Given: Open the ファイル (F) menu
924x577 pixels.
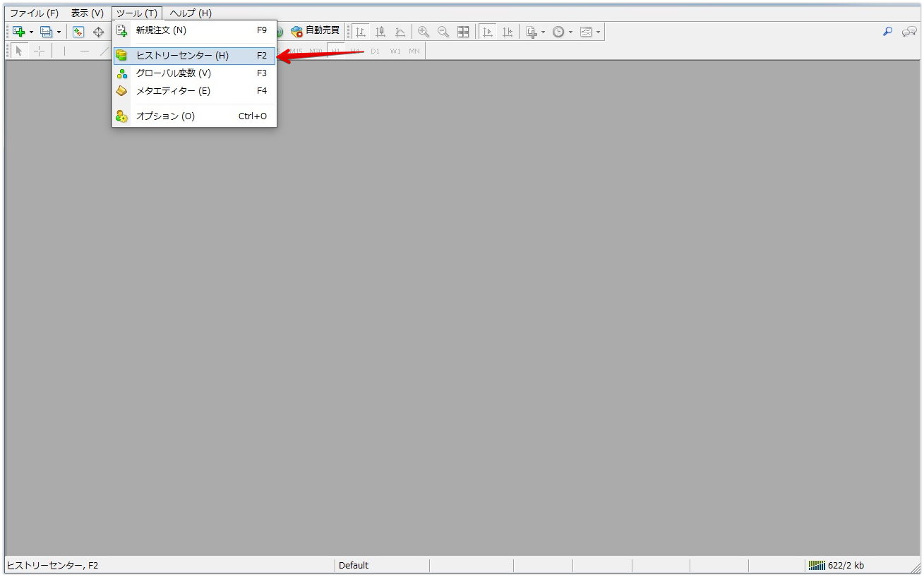Looking at the screenshot, I should (34, 13).
